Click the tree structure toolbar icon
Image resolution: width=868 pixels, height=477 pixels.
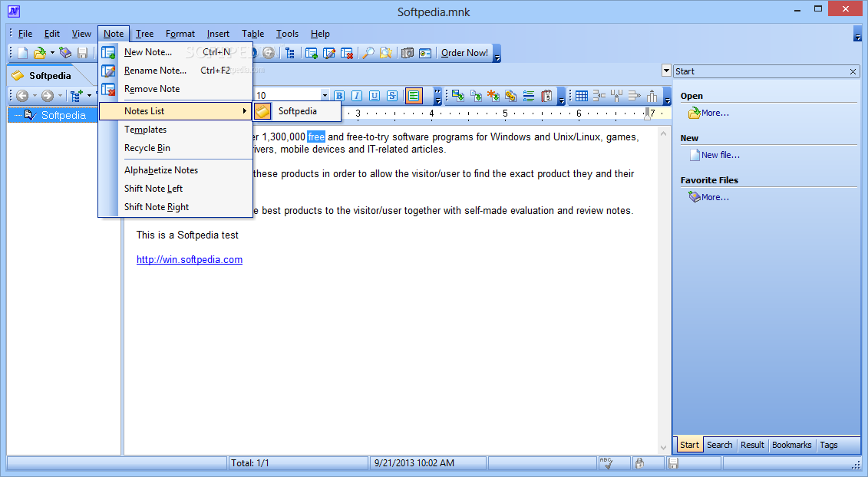[x=290, y=53]
